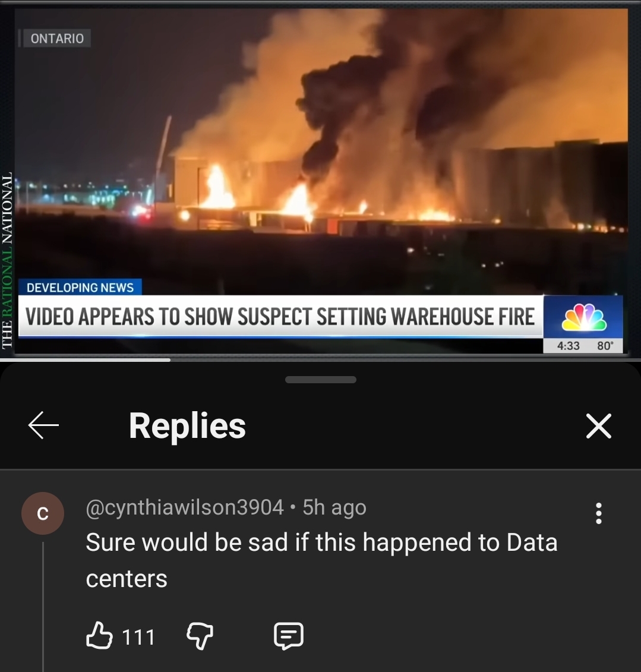
Task: Seek using the video progress bar
Action: pos(321,360)
